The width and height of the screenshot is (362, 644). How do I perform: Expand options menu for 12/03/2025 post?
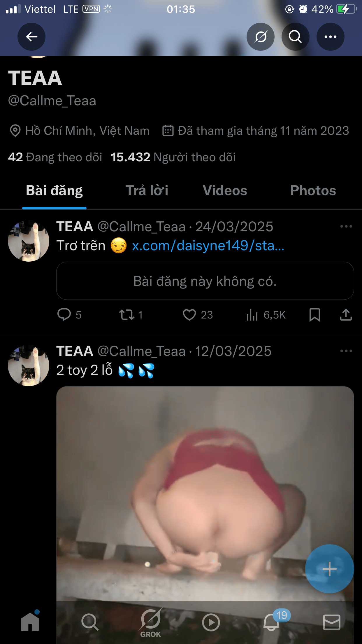pyautogui.click(x=346, y=351)
